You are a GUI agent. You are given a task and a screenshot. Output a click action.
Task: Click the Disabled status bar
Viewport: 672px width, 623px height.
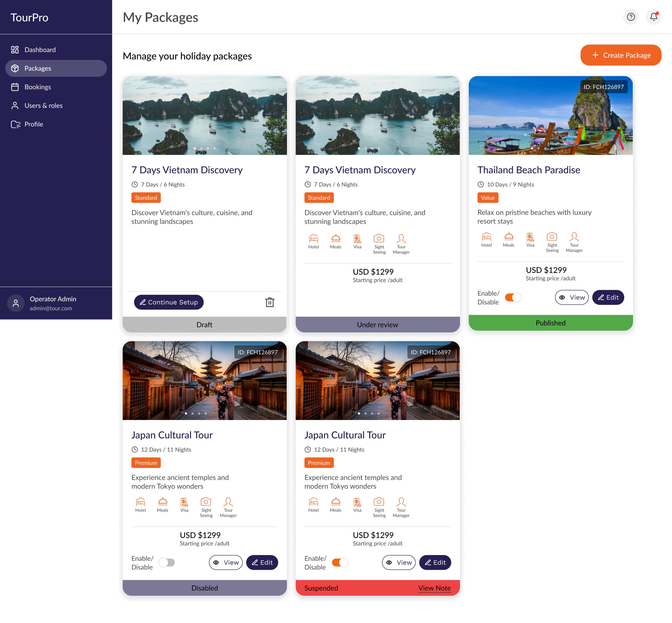205,588
